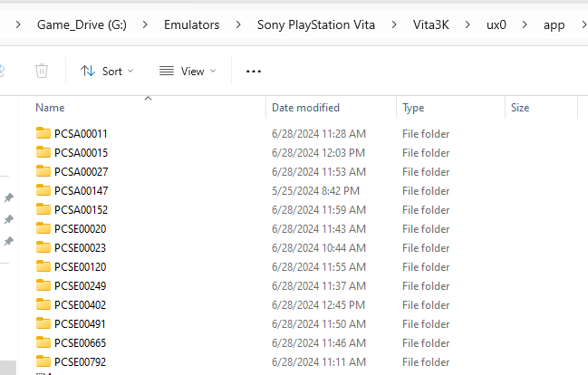The image size is (588, 375).
Task: Open the Sort options menu
Action: click(x=107, y=71)
